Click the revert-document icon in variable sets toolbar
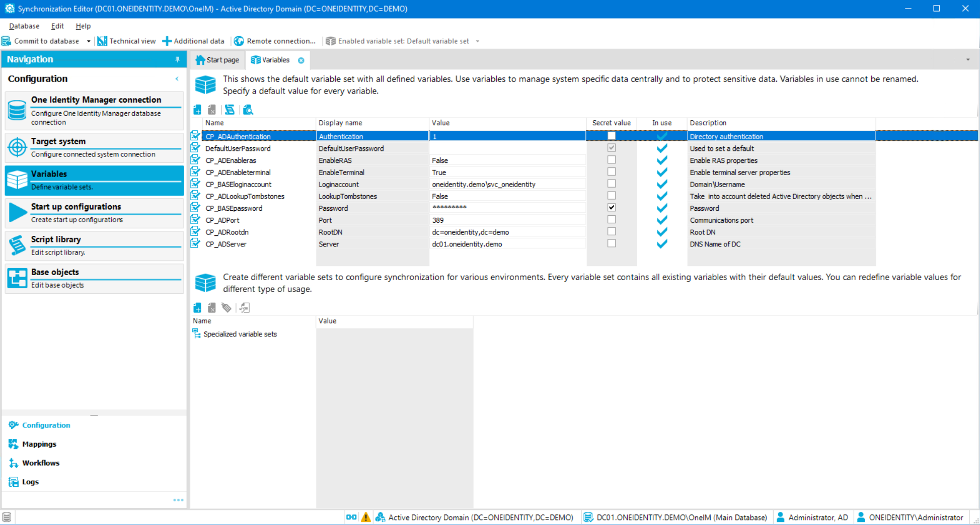 click(x=245, y=308)
